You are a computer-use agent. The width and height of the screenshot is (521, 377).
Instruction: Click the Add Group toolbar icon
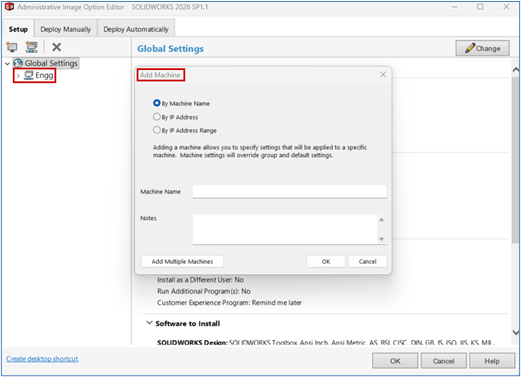(31, 47)
